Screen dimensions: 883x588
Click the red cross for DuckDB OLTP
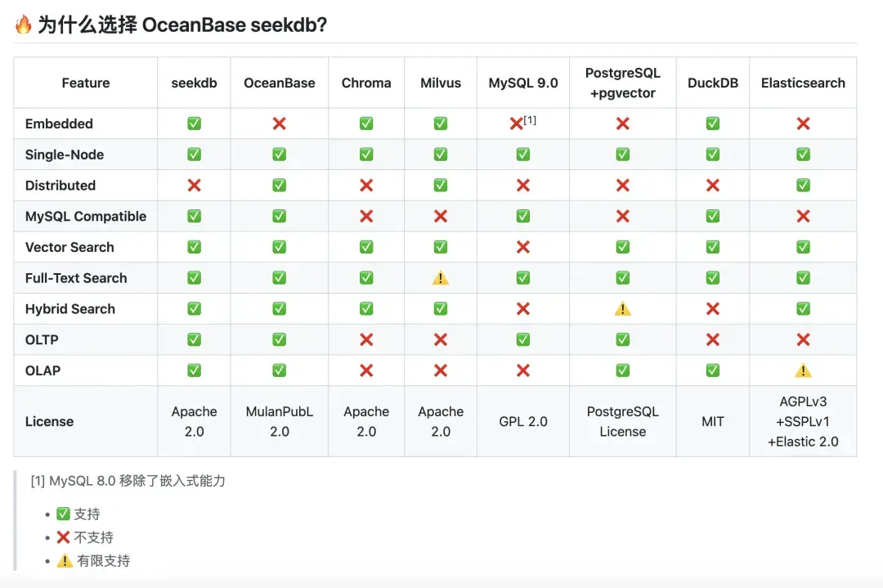(x=713, y=339)
